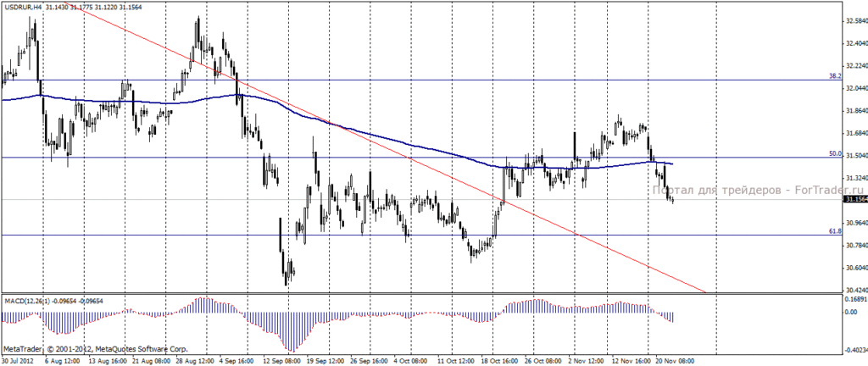The height and width of the screenshot is (366, 868).
Task: Select the 12 Sep 08:00 time label
Action: 281,360
